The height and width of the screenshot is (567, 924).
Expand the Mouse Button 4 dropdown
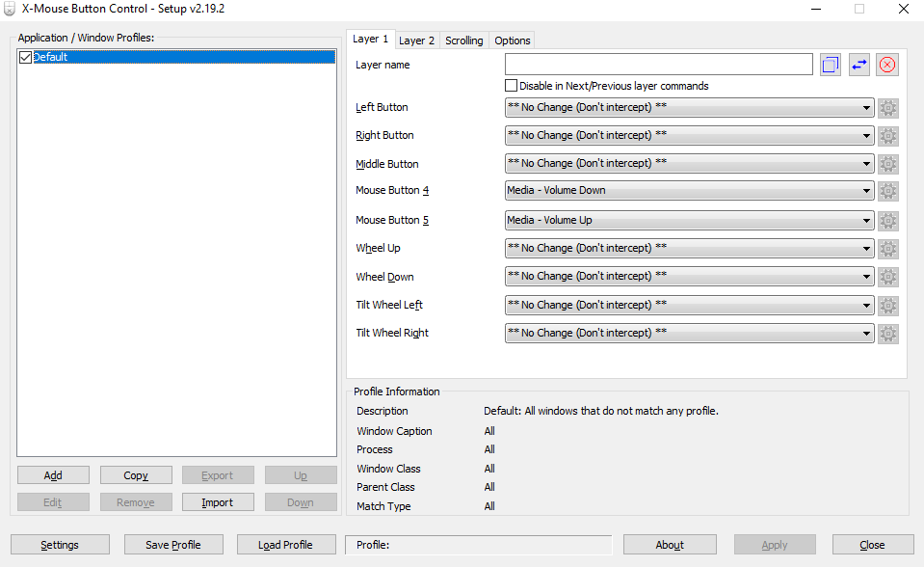point(689,191)
